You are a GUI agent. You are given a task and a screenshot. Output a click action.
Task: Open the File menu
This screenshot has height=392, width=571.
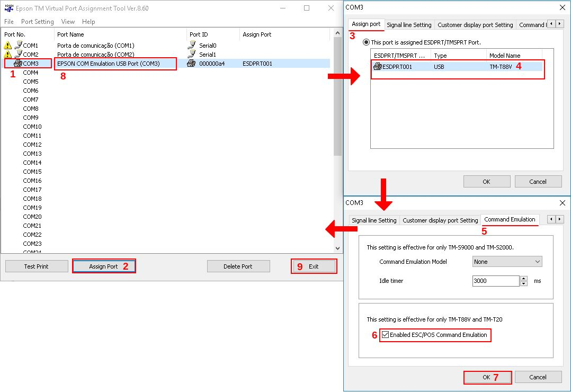point(8,22)
